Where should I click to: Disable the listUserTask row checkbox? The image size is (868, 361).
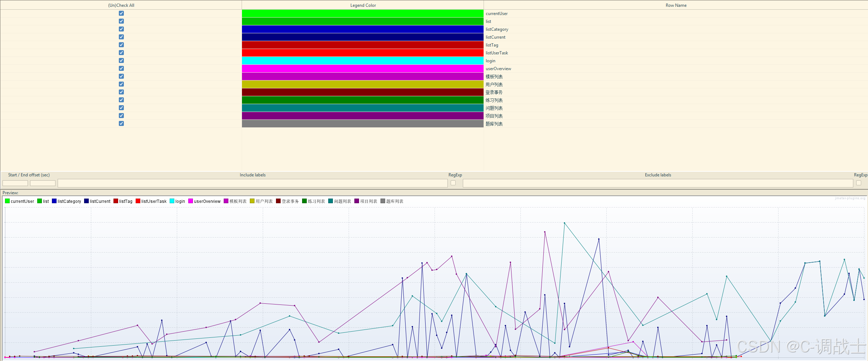(121, 53)
